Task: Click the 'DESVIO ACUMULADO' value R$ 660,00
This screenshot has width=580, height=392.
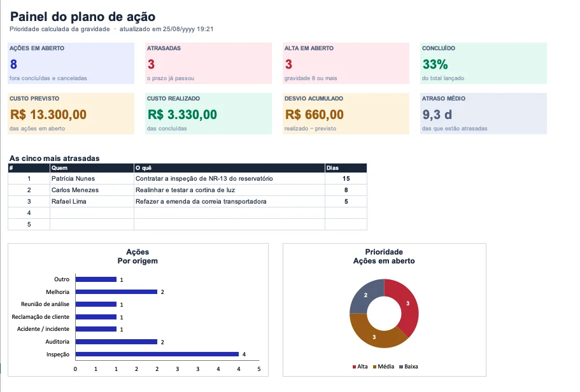Action: 315,115
